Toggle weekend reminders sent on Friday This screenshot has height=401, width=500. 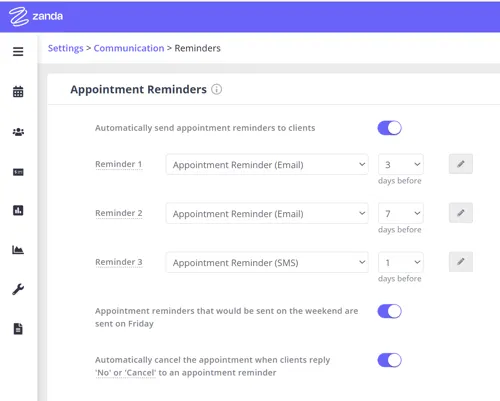pyautogui.click(x=389, y=311)
